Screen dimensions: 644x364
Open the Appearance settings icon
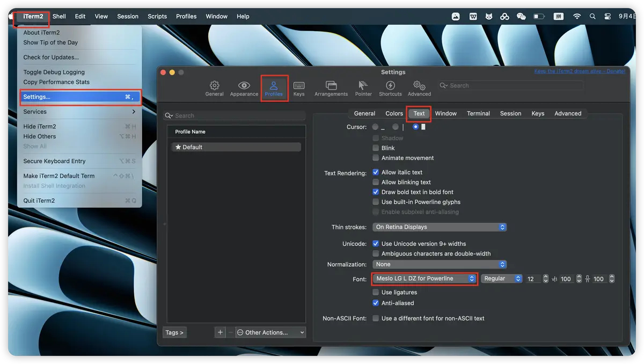click(244, 88)
